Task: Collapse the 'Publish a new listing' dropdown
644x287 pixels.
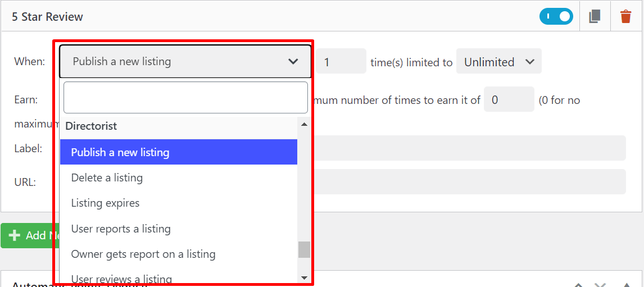Action: coord(184,61)
